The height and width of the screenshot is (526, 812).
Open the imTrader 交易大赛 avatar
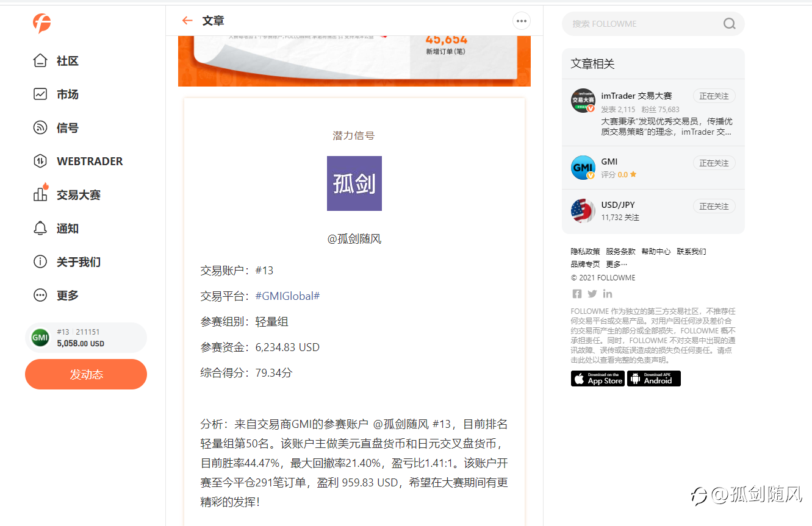[x=583, y=101]
